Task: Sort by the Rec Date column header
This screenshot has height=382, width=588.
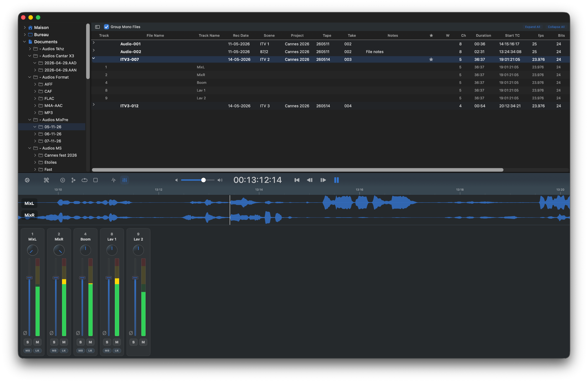Action: (241, 36)
